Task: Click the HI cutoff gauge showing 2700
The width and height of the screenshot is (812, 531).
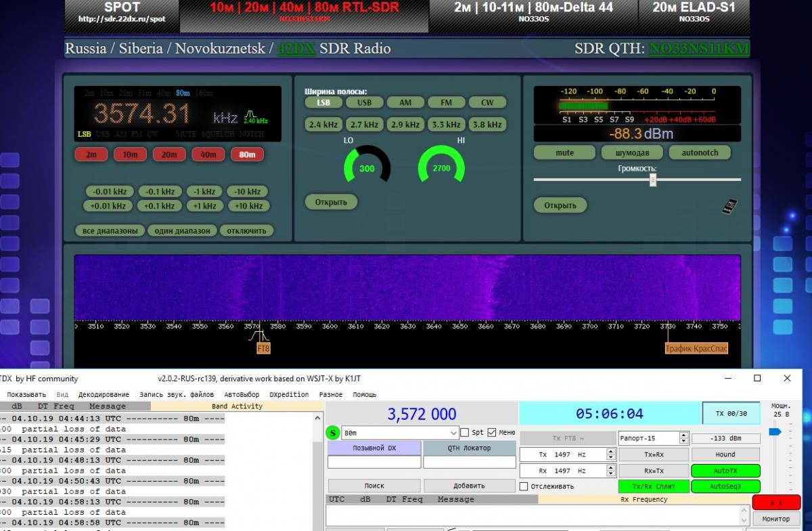Action: coord(441,167)
